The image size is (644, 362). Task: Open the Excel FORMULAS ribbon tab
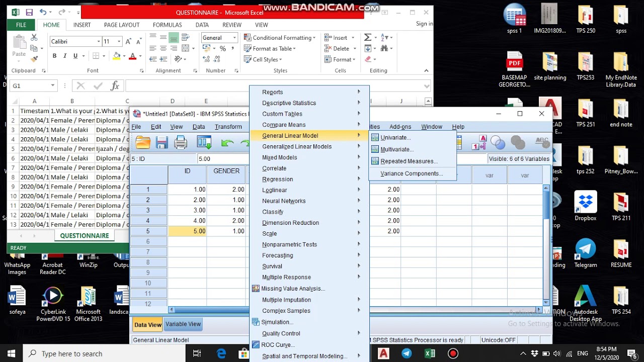[167, 25]
